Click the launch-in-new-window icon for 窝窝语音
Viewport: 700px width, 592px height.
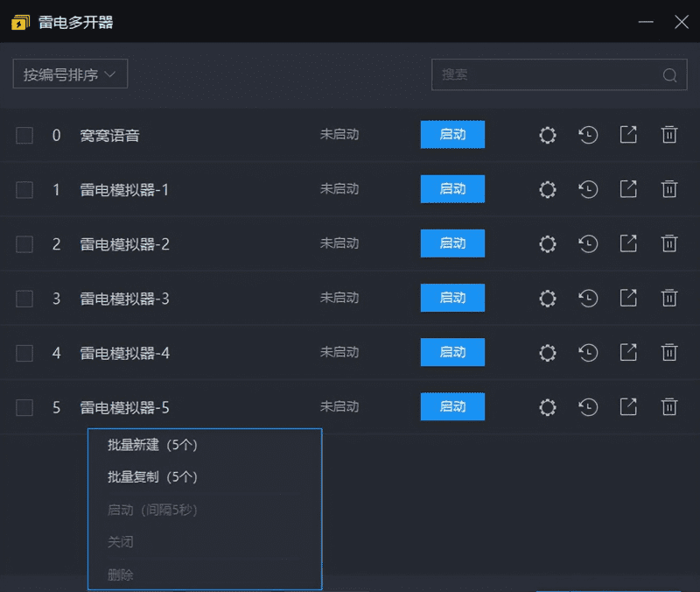(627, 135)
